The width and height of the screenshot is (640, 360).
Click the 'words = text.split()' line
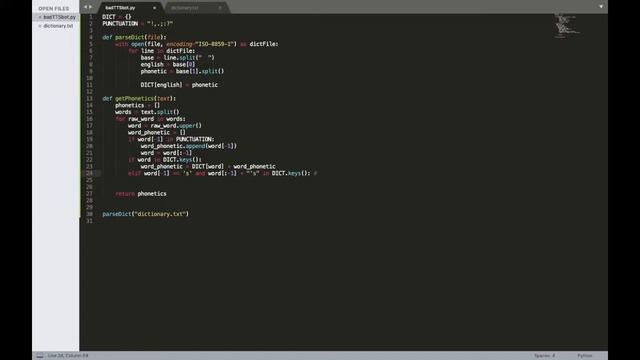147,112
